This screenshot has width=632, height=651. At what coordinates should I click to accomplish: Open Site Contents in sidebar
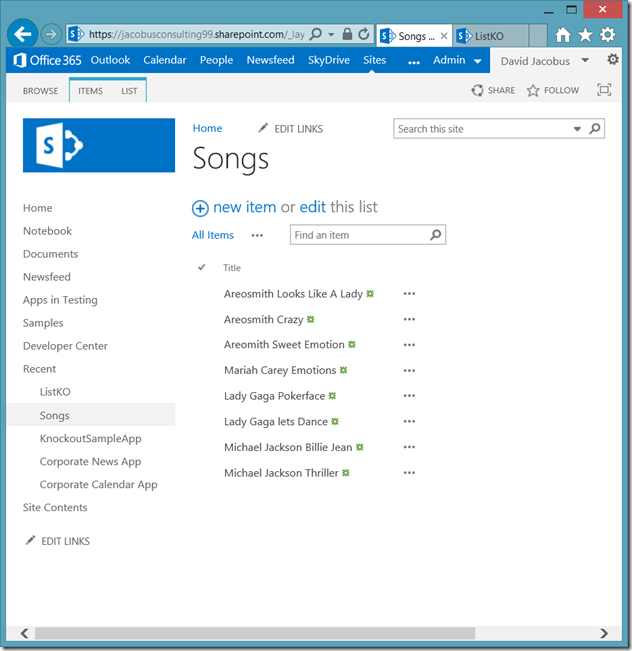(x=55, y=507)
